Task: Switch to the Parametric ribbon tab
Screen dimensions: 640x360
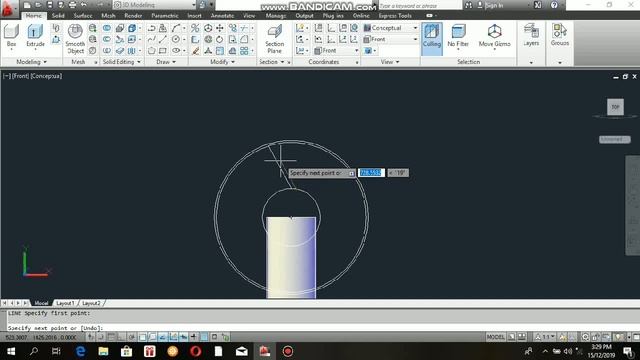Action: [x=164, y=16]
